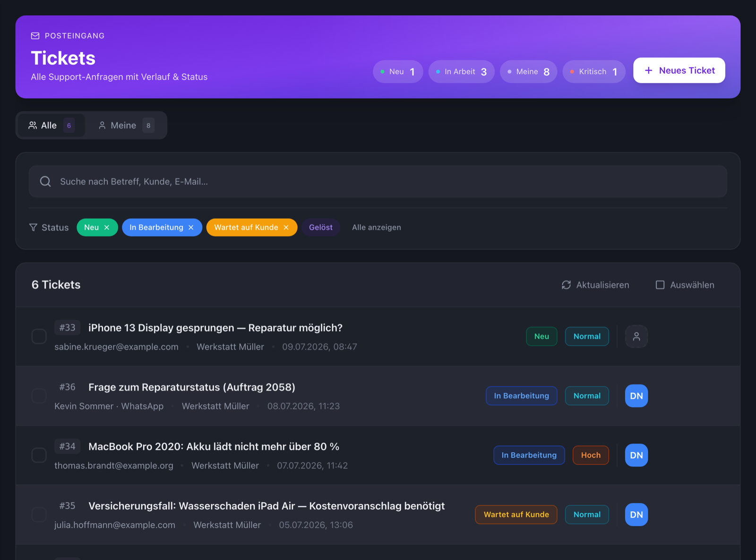The width and height of the screenshot is (756, 560).
Task: Click the date 09.07.2026, 08:47
Action: click(x=319, y=347)
